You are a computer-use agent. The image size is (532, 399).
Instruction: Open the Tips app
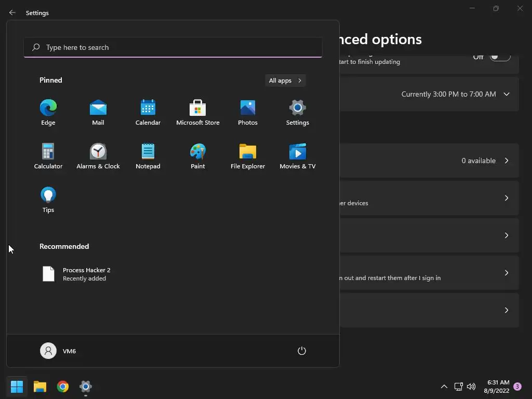point(48,200)
